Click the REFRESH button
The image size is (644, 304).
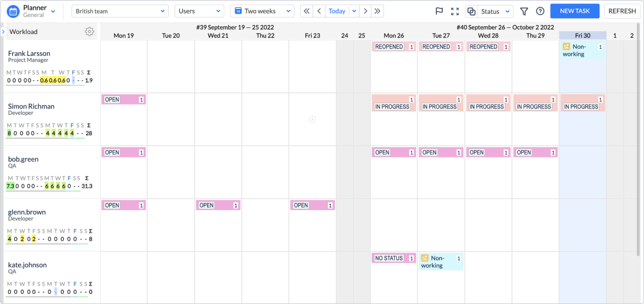[622, 11]
